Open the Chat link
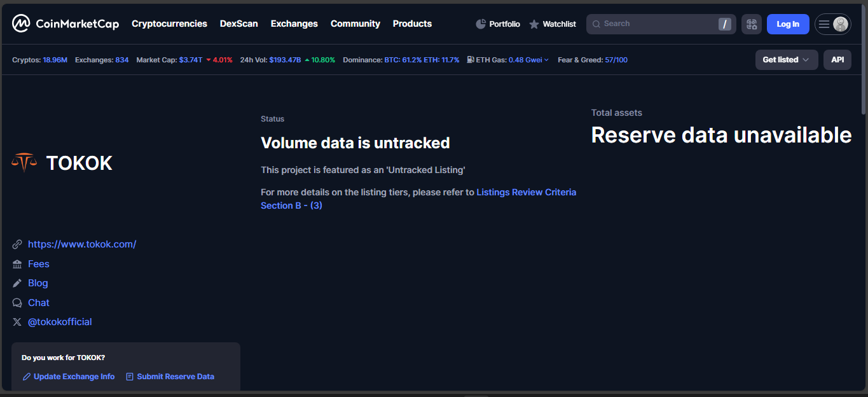The width and height of the screenshot is (868, 397). pos(39,303)
